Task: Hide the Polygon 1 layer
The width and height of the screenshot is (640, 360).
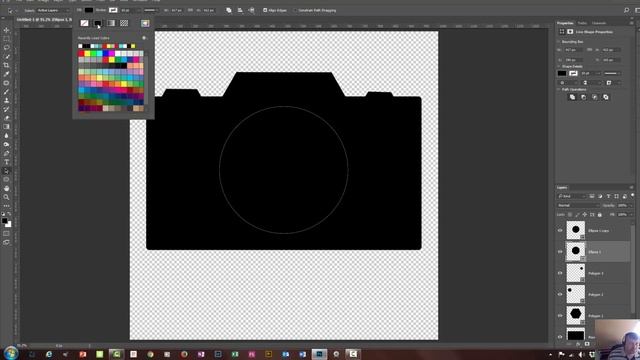Action: tap(560, 316)
